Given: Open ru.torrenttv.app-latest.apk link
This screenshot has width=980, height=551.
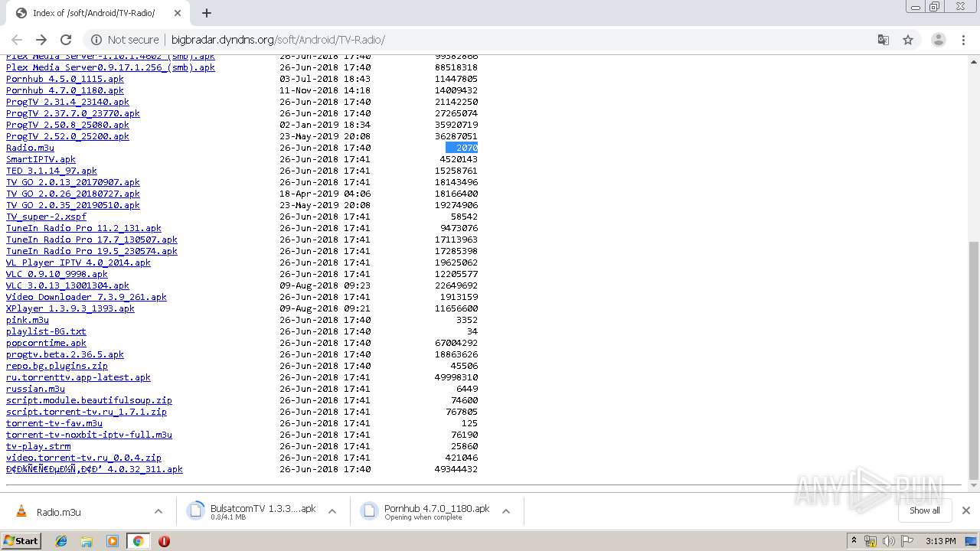Looking at the screenshot, I should click(78, 377).
